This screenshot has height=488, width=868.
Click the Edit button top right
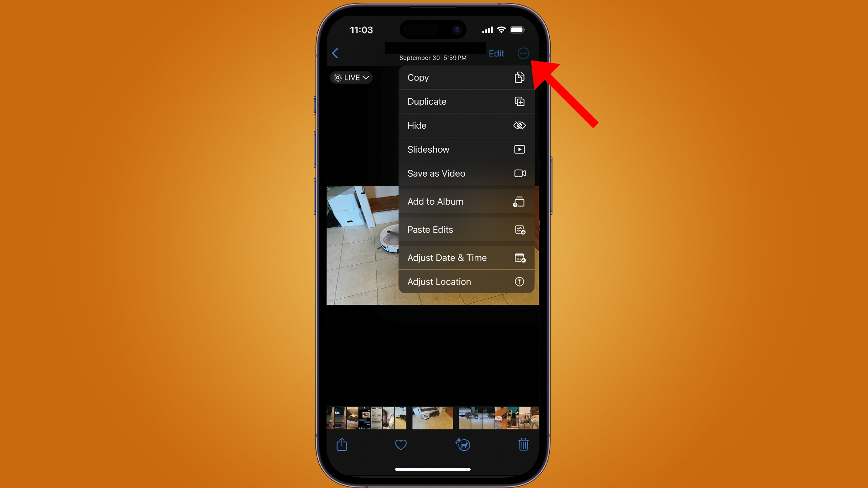click(496, 53)
